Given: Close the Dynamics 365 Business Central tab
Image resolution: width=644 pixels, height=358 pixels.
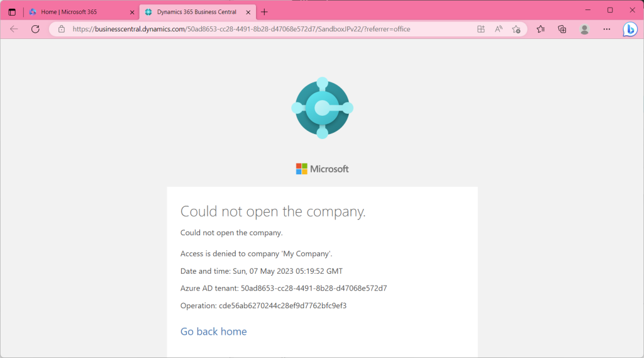Looking at the screenshot, I should point(248,13).
